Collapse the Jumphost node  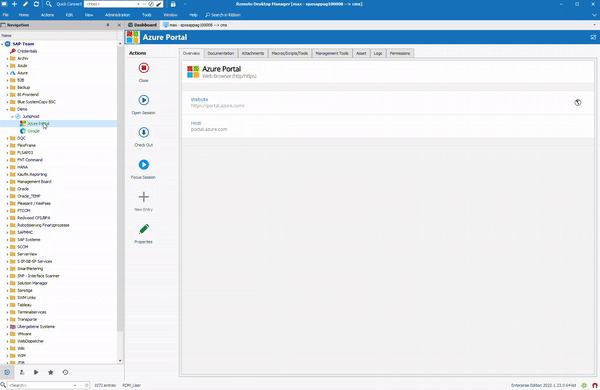[12, 116]
